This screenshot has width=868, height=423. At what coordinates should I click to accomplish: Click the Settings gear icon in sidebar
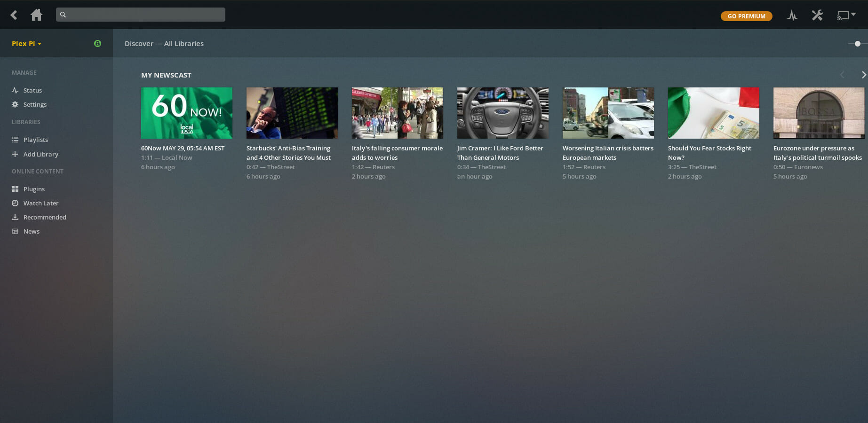15,104
